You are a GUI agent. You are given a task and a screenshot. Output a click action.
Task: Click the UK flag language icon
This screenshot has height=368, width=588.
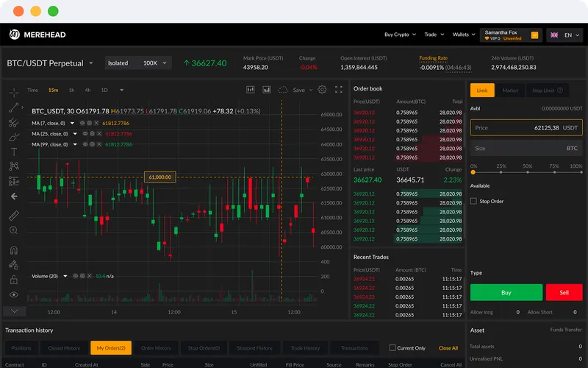[x=554, y=35]
